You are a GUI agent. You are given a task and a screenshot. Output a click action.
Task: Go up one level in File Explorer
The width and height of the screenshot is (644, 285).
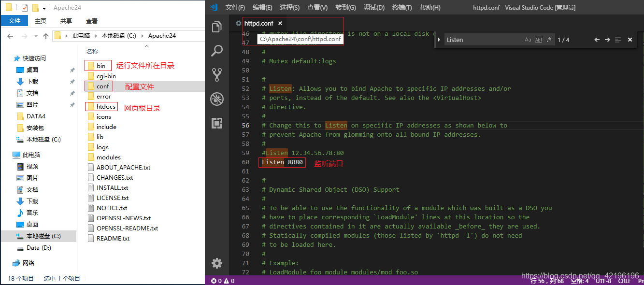46,36
